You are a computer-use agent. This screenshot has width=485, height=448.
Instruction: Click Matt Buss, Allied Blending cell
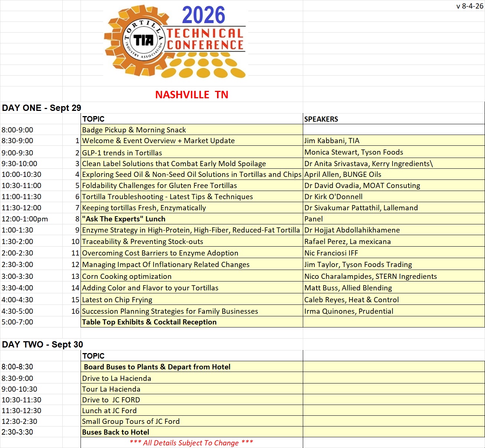[394, 288]
